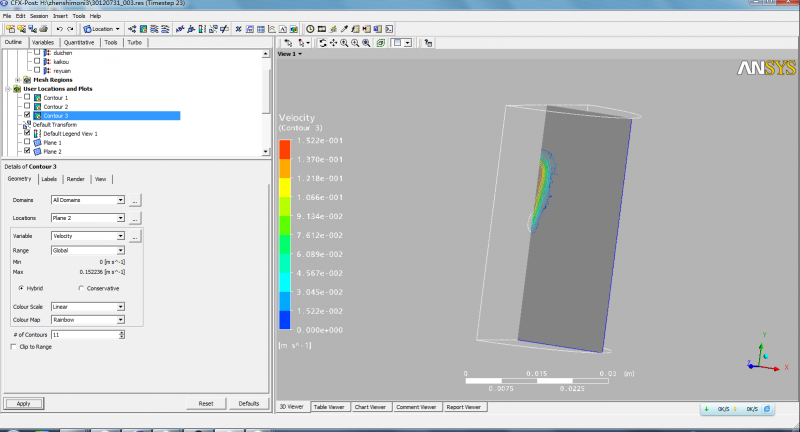
Task: Open the Colour Map dropdown showing Rainbow
Action: click(x=121, y=320)
